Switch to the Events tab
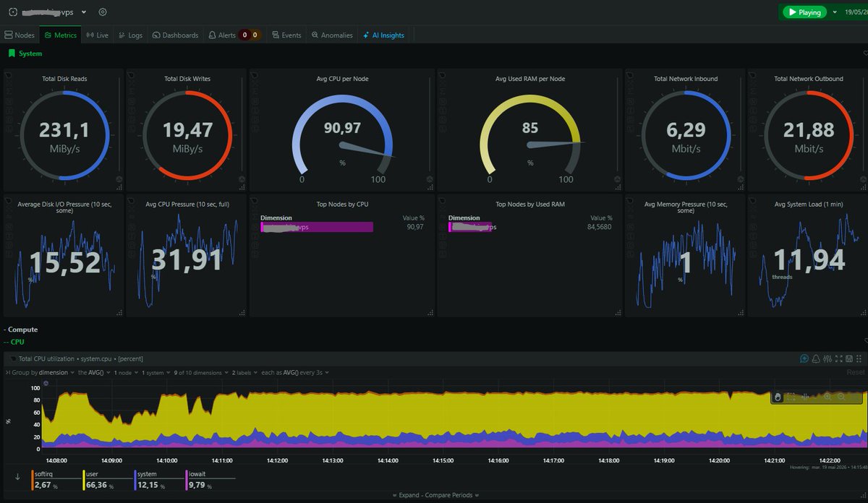Viewport: 868px width, 503px height. point(286,35)
